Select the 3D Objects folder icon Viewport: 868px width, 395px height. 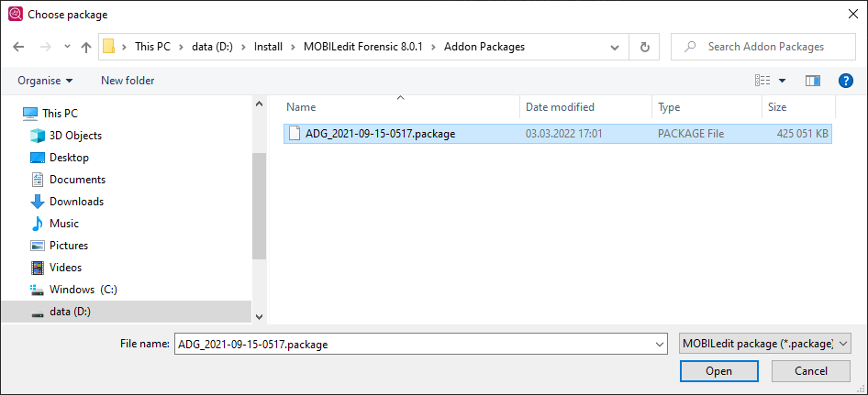tap(38, 136)
